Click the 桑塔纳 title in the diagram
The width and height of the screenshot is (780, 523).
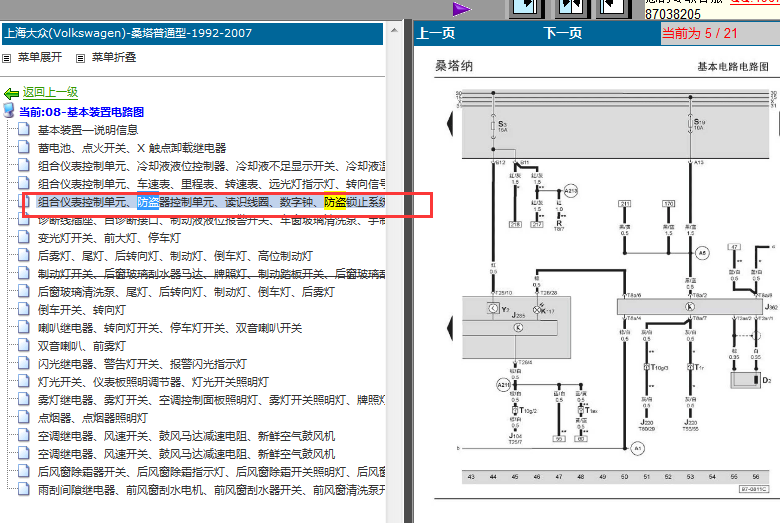coord(454,66)
